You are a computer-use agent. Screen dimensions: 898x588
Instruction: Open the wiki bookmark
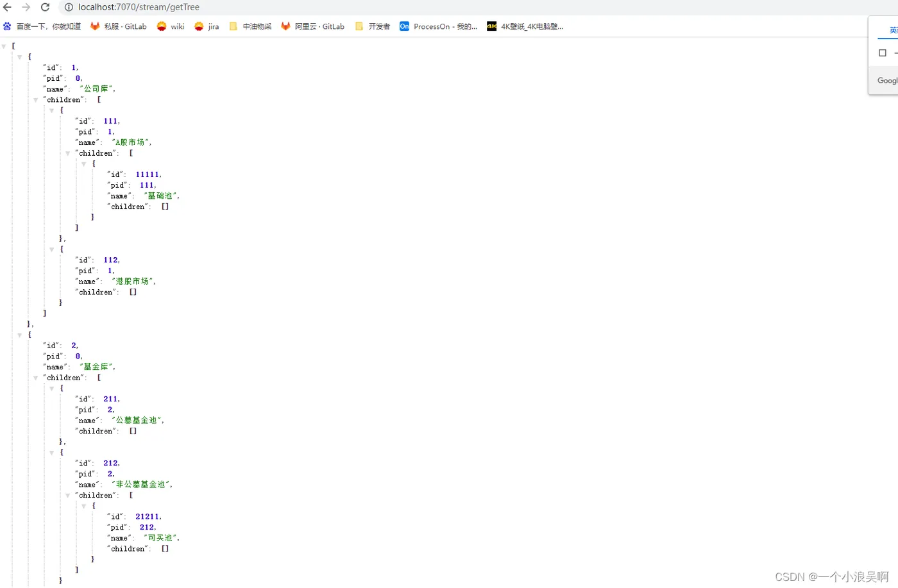(171, 26)
